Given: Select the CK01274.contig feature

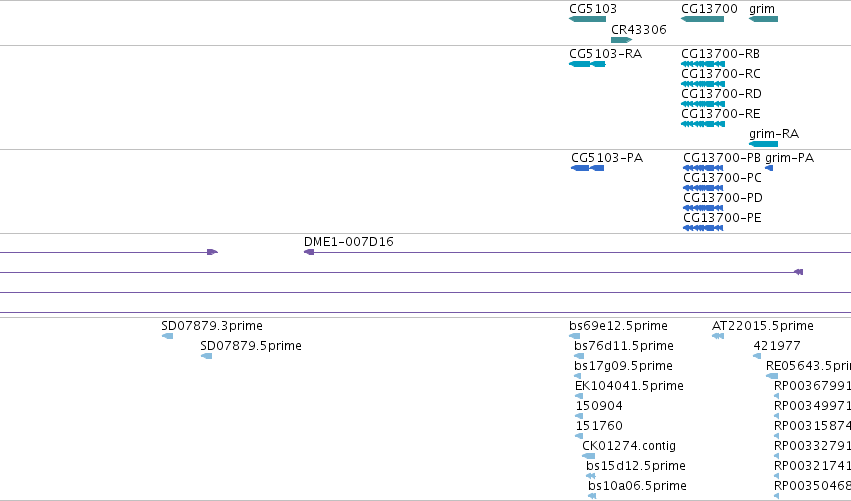Looking at the screenshot, I should click(629, 446).
